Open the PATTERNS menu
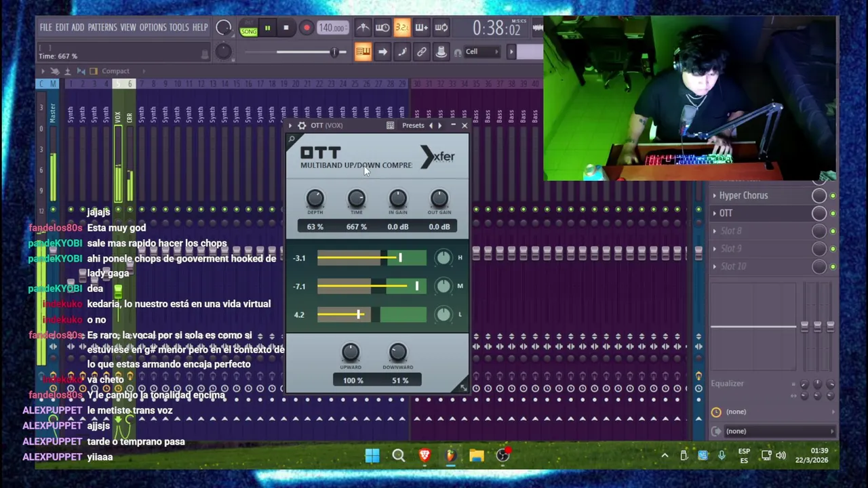This screenshot has height=488, width=868. 102,28
